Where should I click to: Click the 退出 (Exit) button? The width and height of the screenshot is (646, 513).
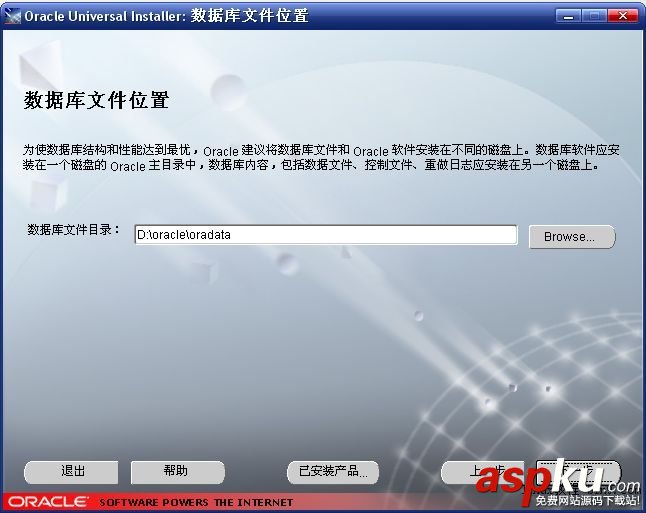(71, 472)
